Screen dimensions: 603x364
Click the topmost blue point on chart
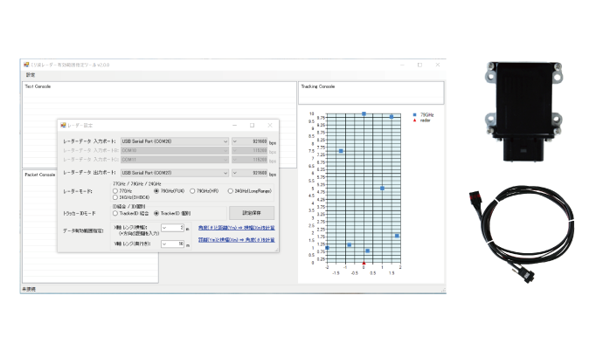coord(364,113)
